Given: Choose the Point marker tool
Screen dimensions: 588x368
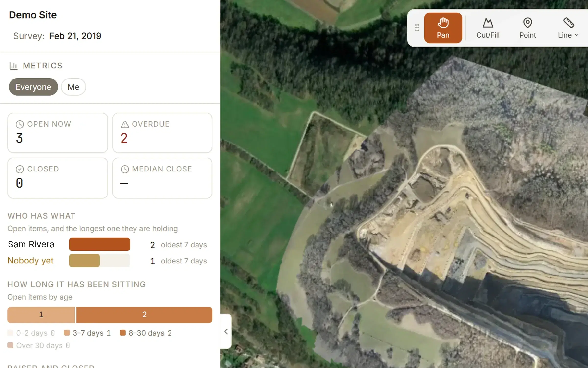Looking at the screenshot, I should [x=527, y=28].
